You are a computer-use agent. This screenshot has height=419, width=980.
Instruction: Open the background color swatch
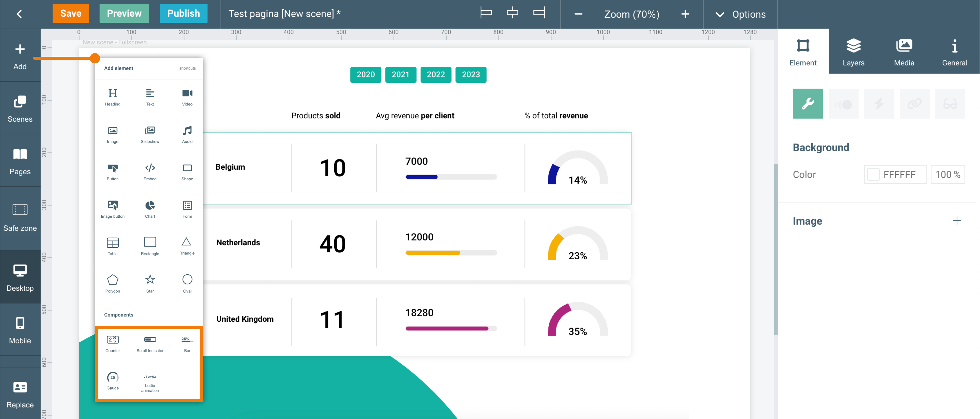873,174
